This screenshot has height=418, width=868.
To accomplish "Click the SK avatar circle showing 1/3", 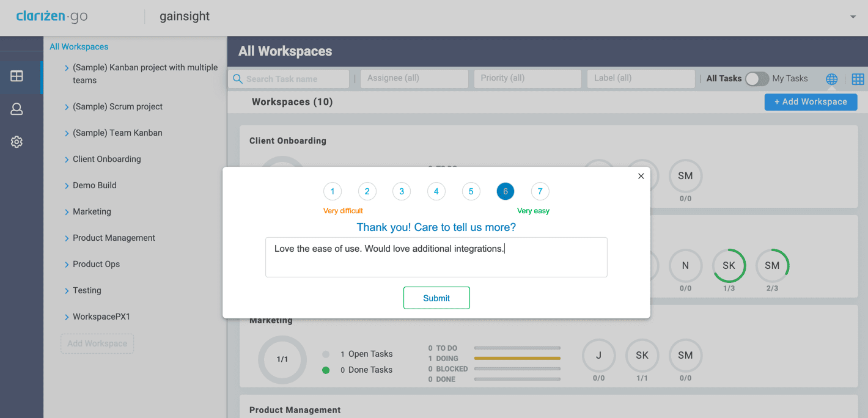I will click(729, 266).
